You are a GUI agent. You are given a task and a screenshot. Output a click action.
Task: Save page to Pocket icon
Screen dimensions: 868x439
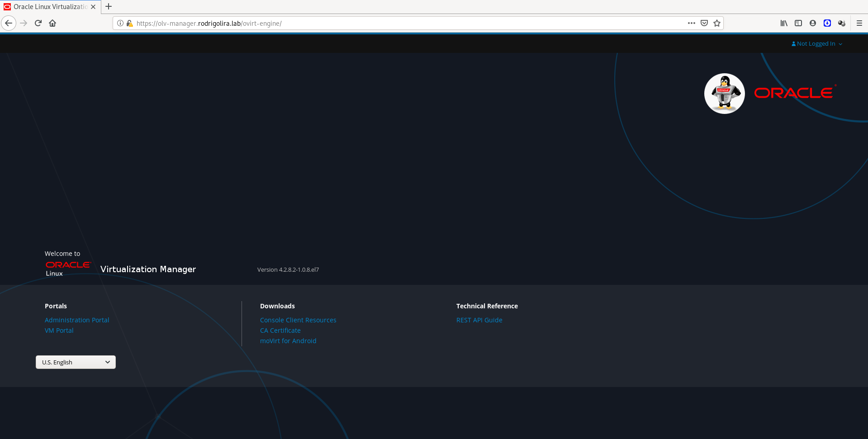704,23
